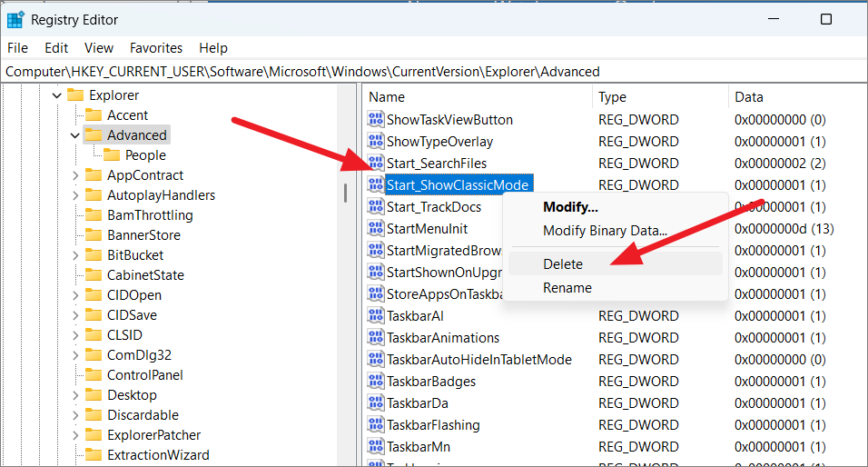Click the Explorer folder icon
This screenshot has height=467, width=868.
[x=75, y=94]
